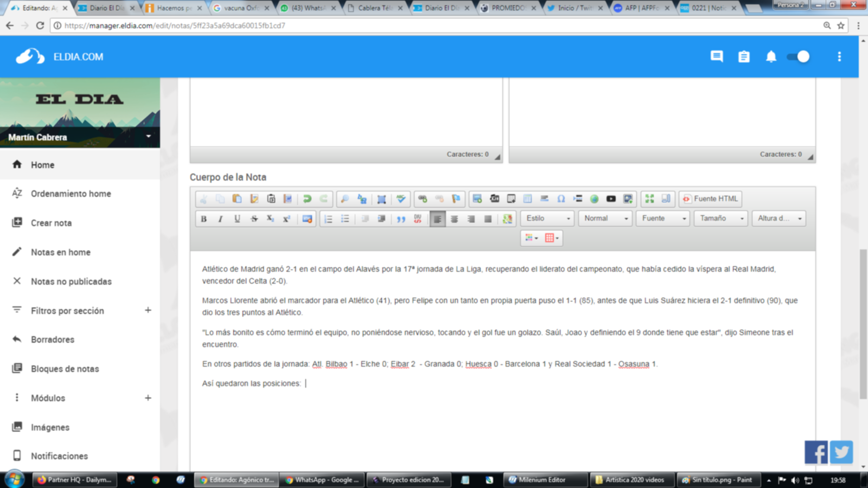Open the clipboard notes icon in header

744,56
